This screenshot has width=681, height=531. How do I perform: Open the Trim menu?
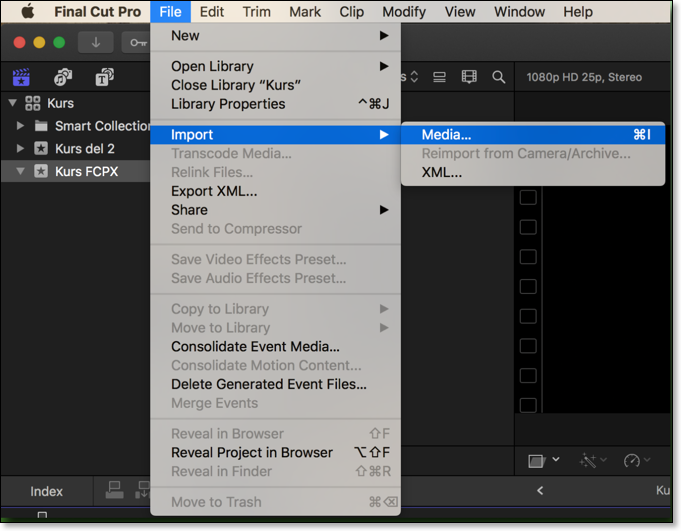point(256,12)
